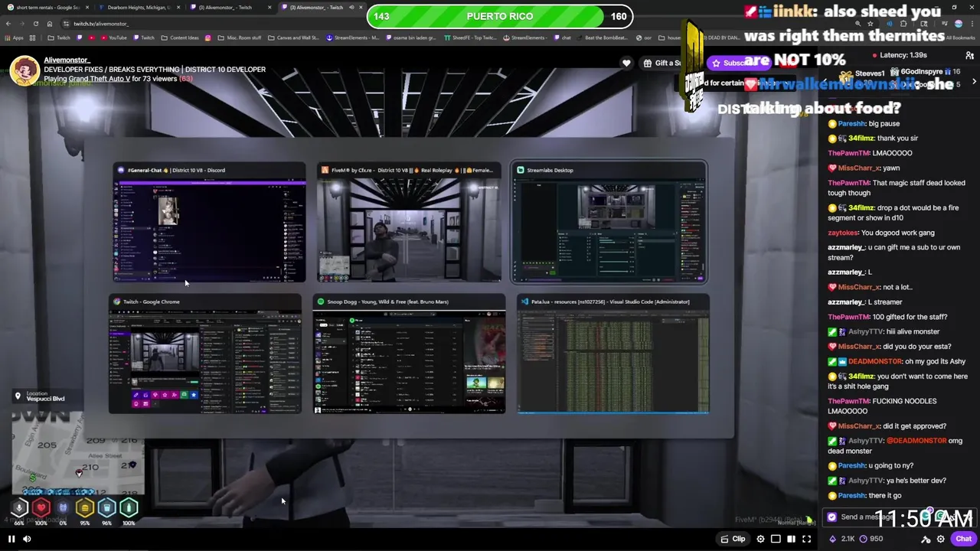
Task: Open Alivemonstor_ streamer avatar
Action: coord(25,70)
